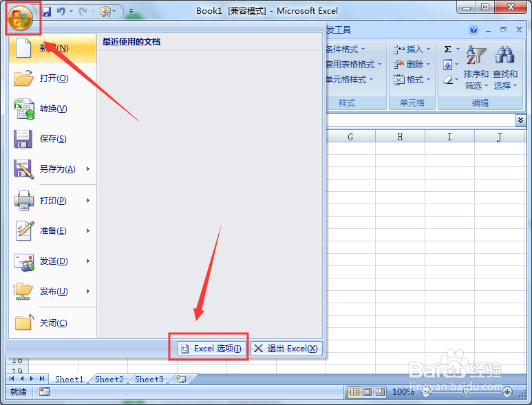Expand the 打印 submenu arrow
This screenshot has height=405, width=532.
pyautogui.click(x=88, y=201)
